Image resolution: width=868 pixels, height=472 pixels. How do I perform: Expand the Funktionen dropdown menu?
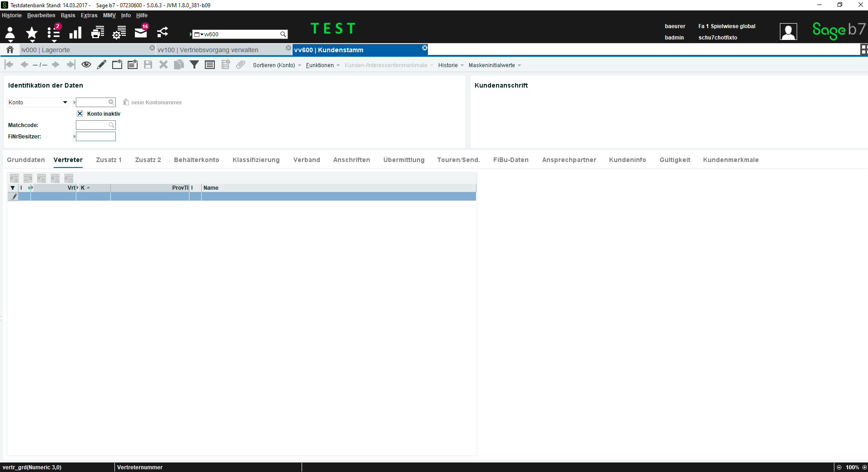click(323, 65)
